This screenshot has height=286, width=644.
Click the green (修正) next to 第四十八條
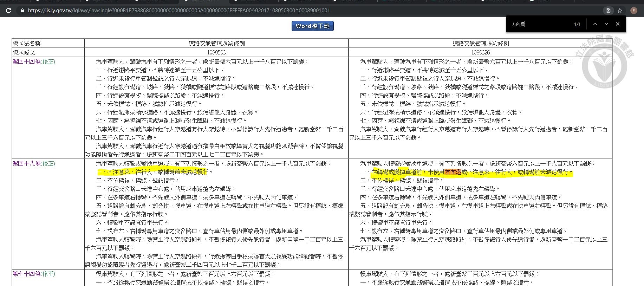tap(48, 163)
